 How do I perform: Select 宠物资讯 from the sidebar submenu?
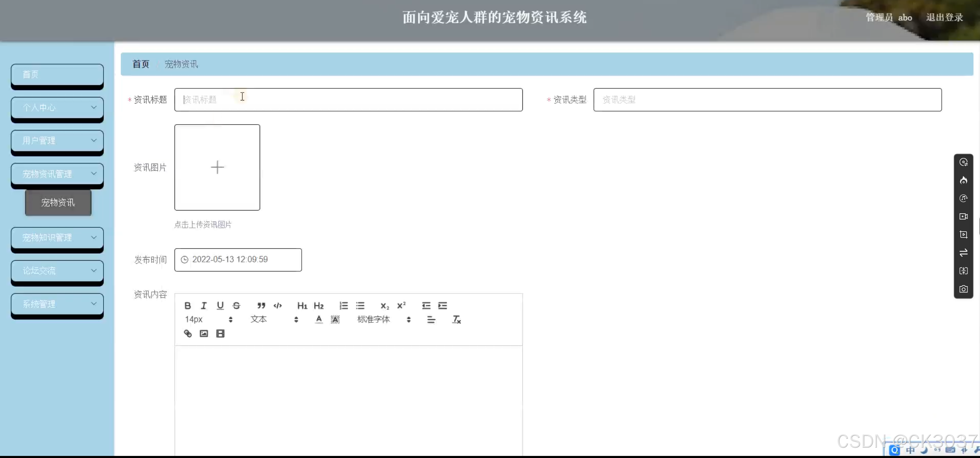(x=58, y=202)
